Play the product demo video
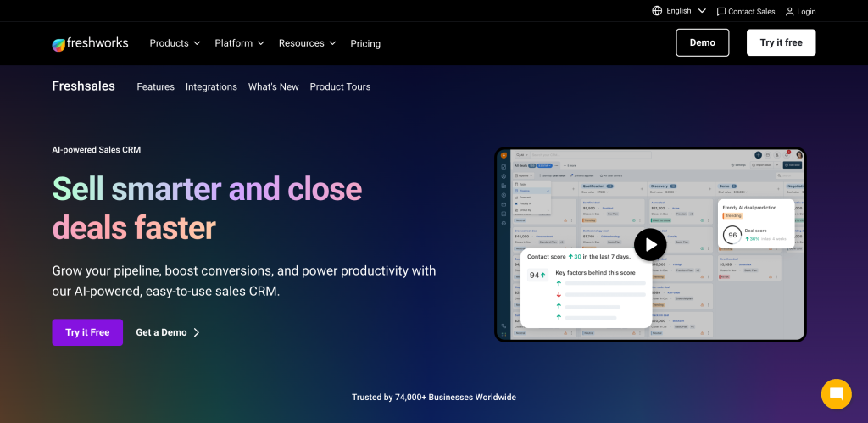The image size is (868, 423). (650, 246)
